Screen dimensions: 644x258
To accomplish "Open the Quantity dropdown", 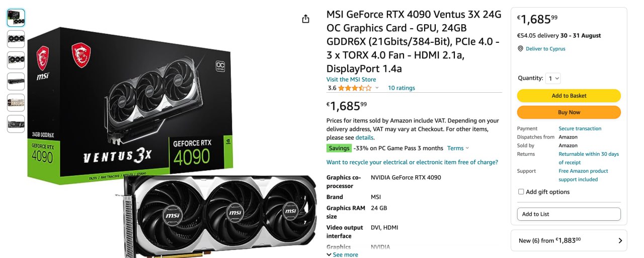I will pyautogui.click(x=553, y=78).
